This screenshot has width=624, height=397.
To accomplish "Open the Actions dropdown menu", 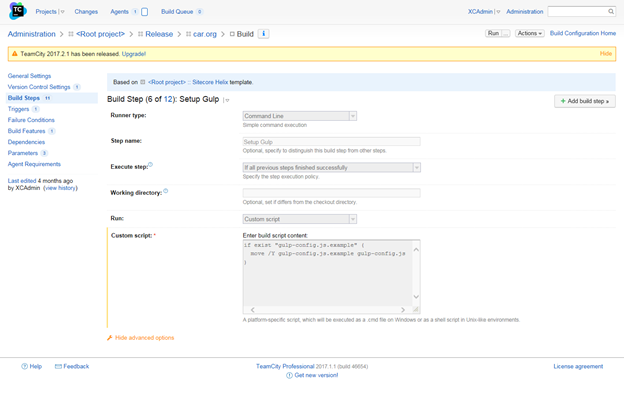I will tap(530, 33).
